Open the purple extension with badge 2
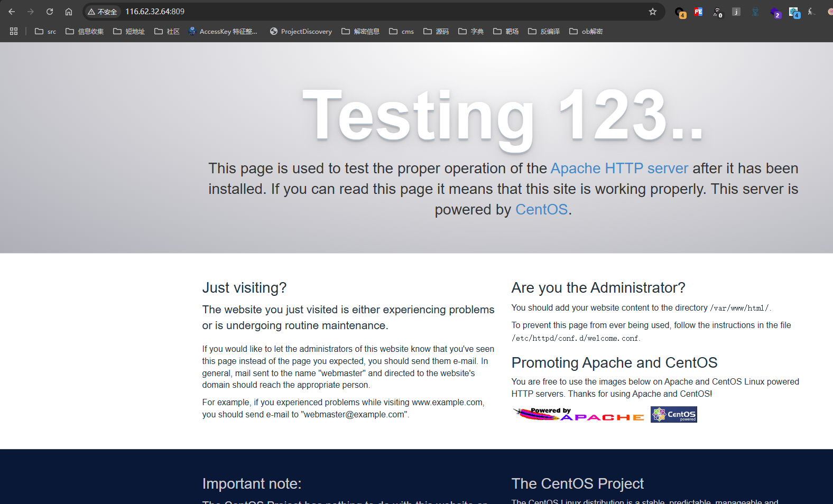 point(774,12)
